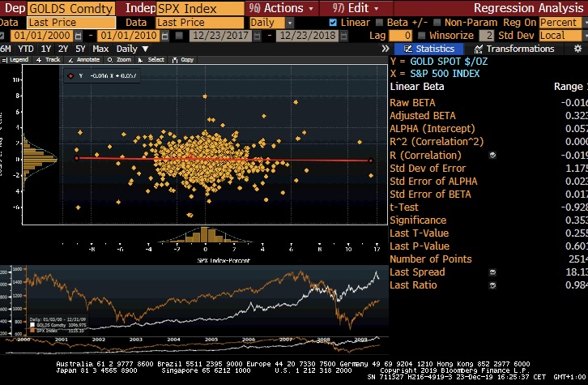Click the time range slider below chart
588x385 pixels.
tap(194, 344)
